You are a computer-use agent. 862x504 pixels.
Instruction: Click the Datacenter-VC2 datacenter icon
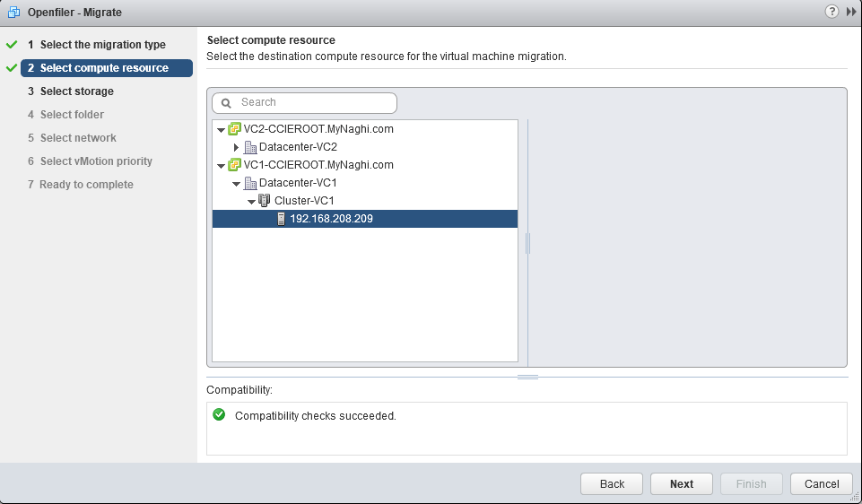click(x=250, y=147)
